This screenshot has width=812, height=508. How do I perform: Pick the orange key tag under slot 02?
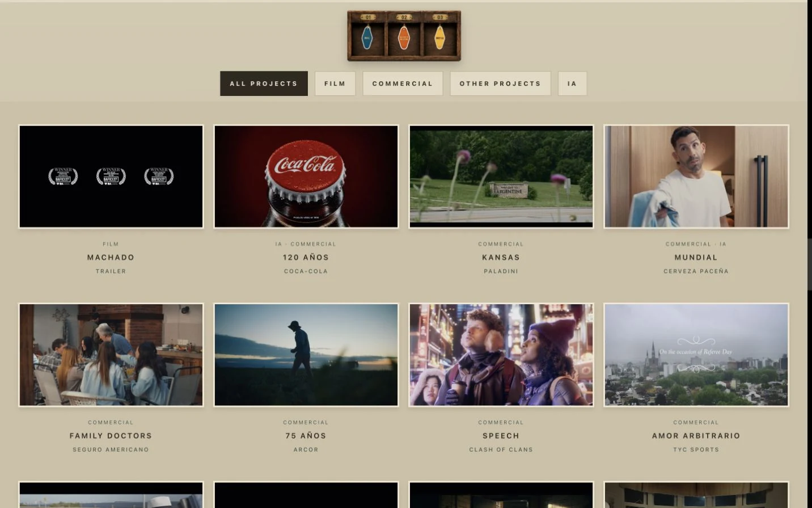(x=404, y=38)
